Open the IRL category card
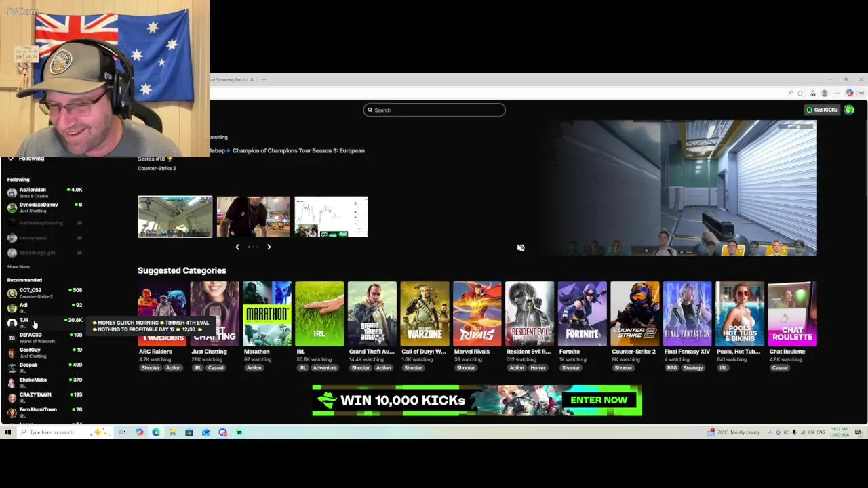This screenshot has height=488, width=868. click(319, 314)
